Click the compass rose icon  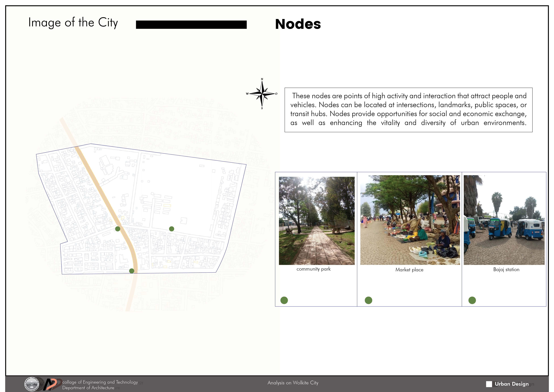pyautogui.click(x=262, y=94)
